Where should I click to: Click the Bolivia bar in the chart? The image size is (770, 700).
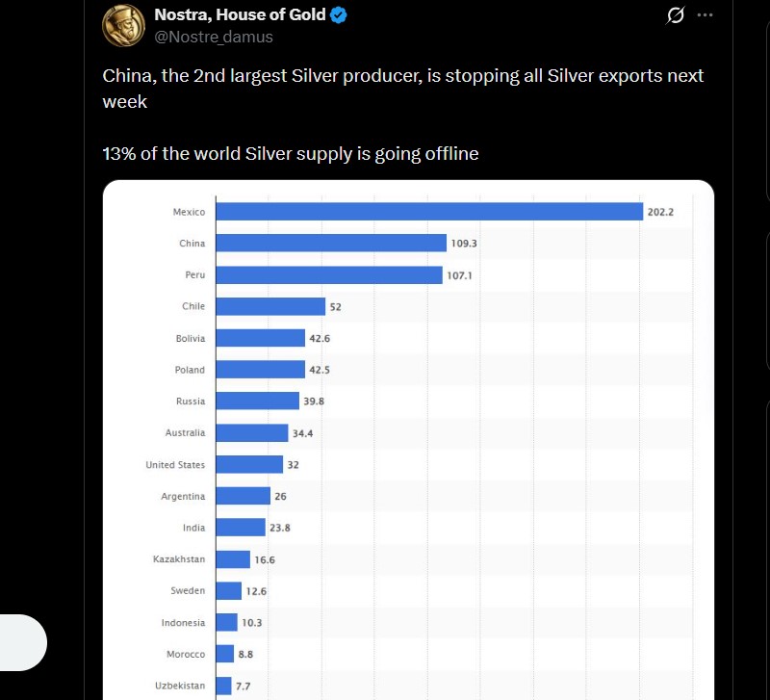coord(261,338)
